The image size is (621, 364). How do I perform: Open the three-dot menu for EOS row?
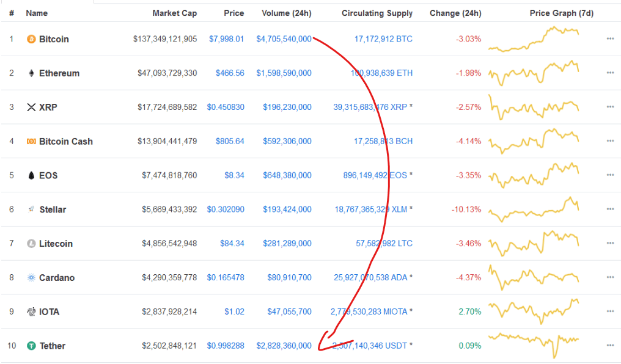click(x=610, y=175)
